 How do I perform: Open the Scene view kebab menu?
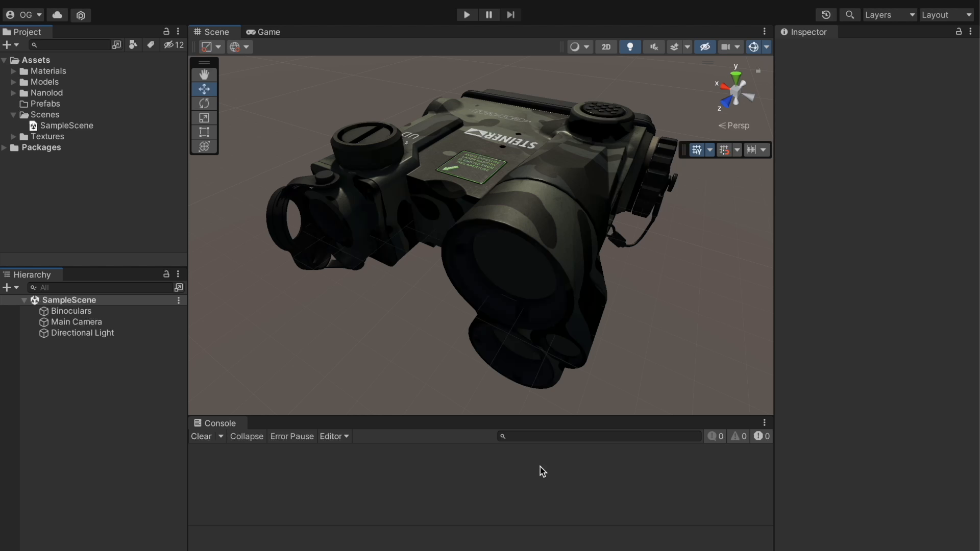tap(764, 32)
